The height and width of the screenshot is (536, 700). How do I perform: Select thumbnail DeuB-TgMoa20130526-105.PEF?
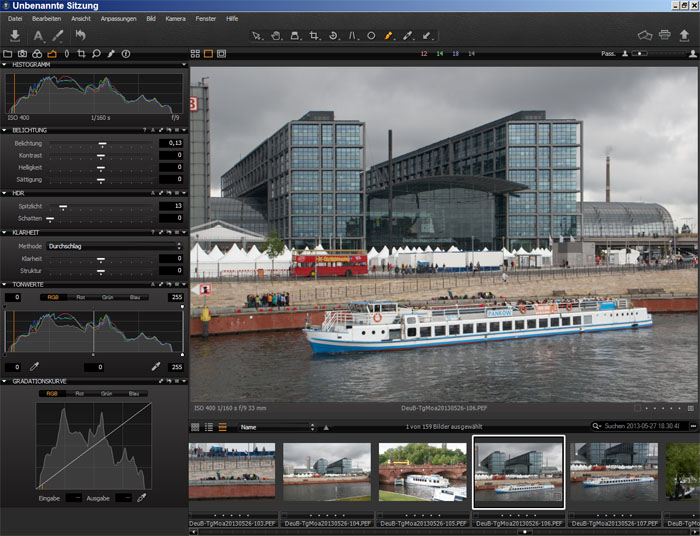click(421, 473)
